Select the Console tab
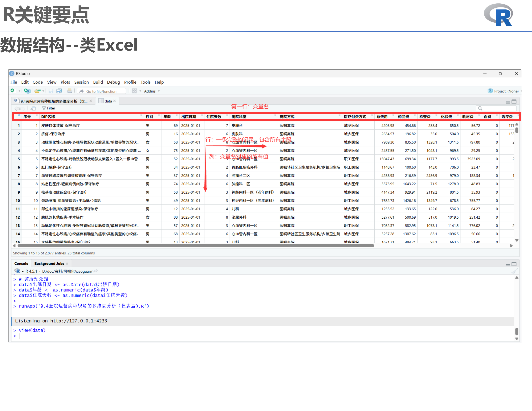Image resolution: width=532 pixels, height=411 pixels. coord(21,264)
